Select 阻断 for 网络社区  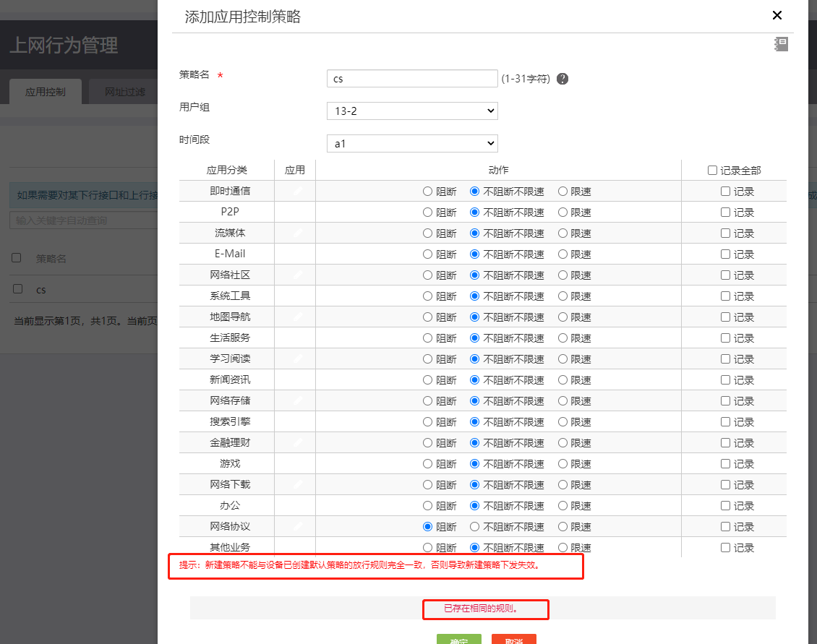pos(428,275)
